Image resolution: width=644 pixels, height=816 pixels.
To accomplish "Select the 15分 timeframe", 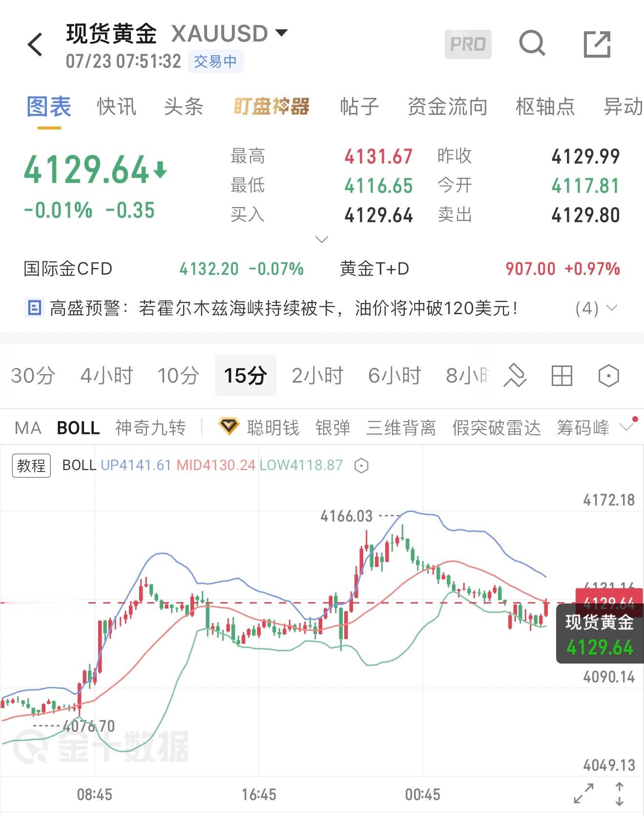I will 246,376.
